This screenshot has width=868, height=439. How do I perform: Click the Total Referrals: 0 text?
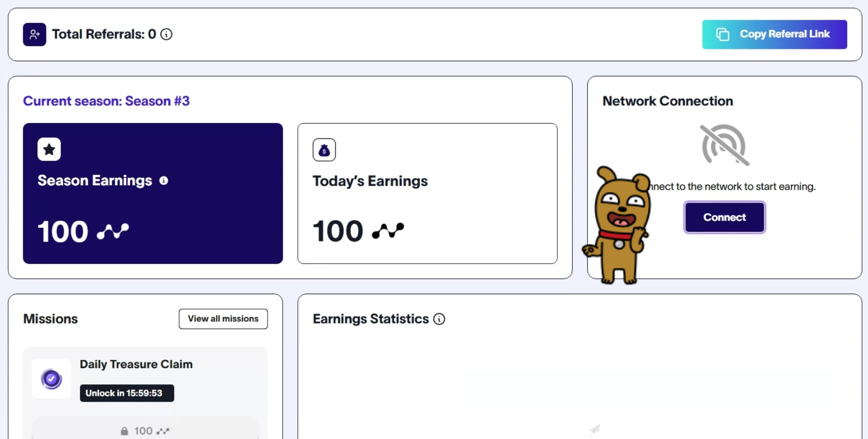click(x=104, y=34)
